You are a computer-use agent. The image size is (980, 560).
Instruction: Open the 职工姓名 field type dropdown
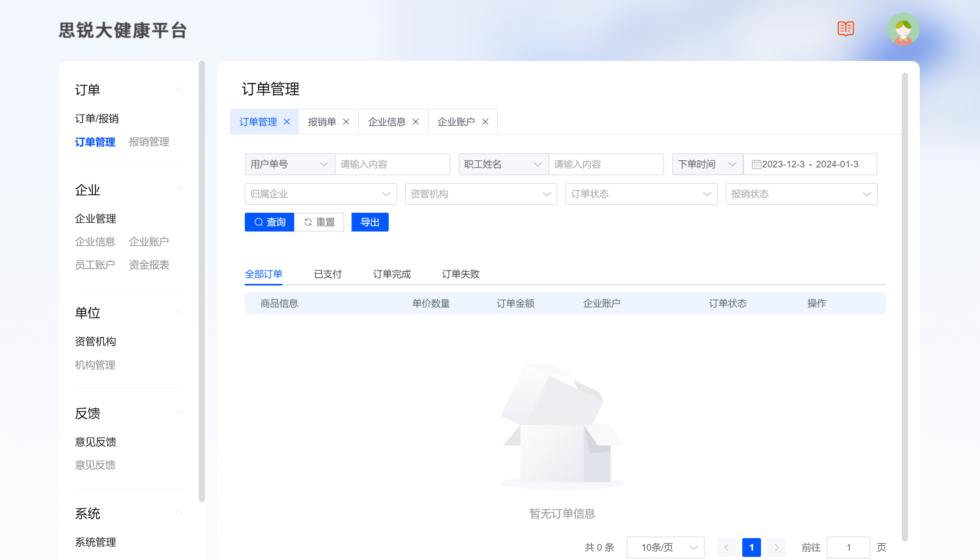point(504,164)
